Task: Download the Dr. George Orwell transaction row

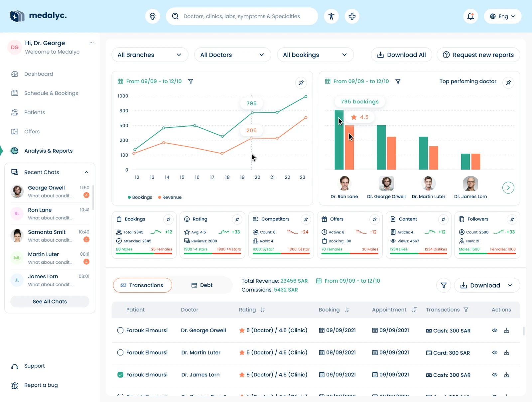Action: point(506,331)
